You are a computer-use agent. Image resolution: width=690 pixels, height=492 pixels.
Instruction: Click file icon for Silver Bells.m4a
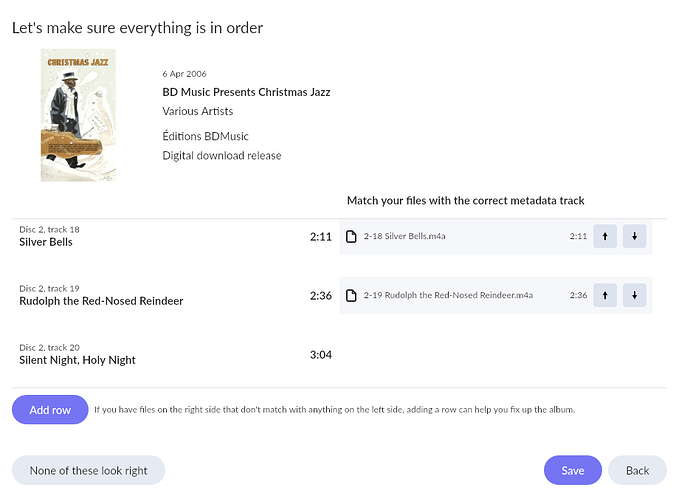click(x=351, y=237)
